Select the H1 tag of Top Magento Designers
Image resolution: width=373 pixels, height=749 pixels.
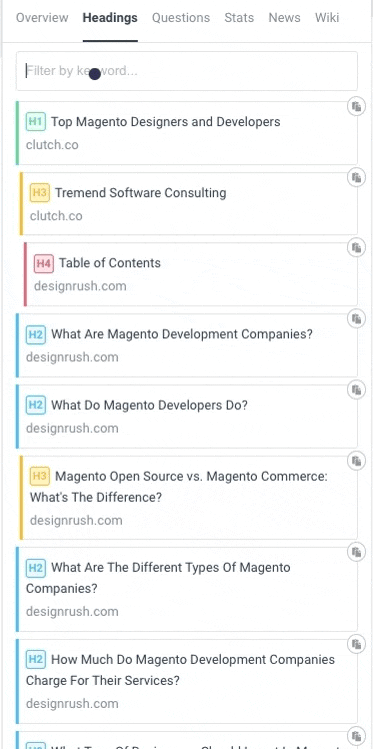(35, 122)
